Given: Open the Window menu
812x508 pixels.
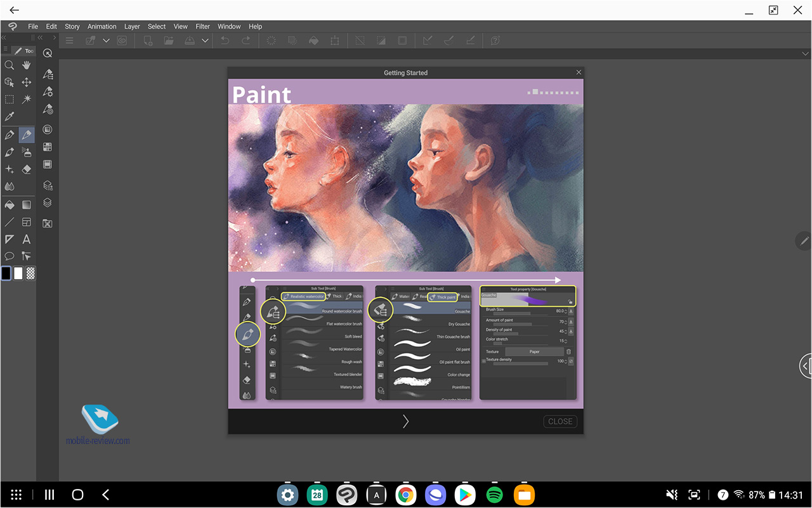Looking at the screenshot, I should click(x=229, y=27).
